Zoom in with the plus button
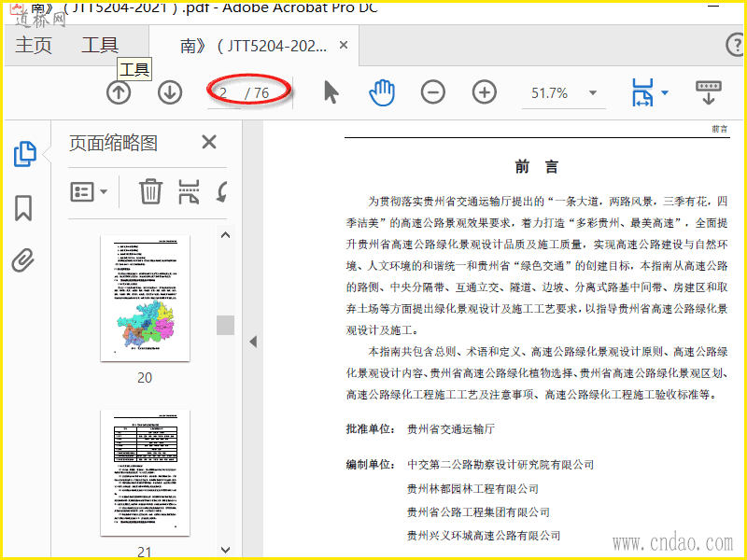 pos(484,91)
